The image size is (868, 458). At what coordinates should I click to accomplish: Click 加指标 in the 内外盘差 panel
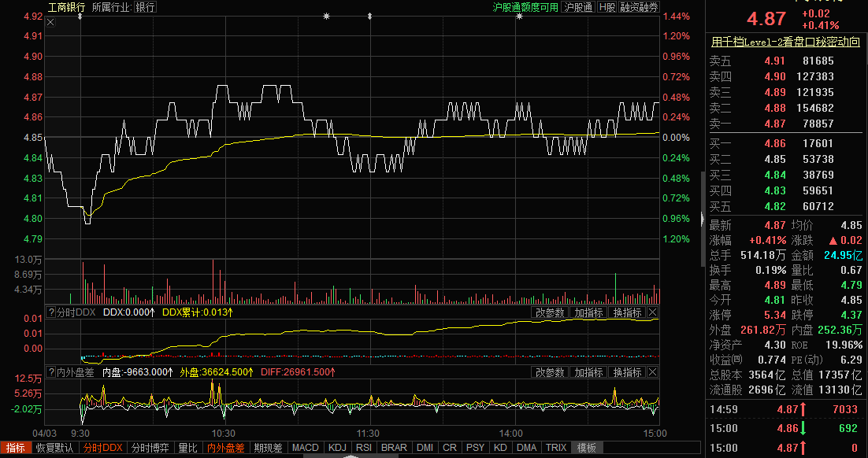tap(588, 372)
